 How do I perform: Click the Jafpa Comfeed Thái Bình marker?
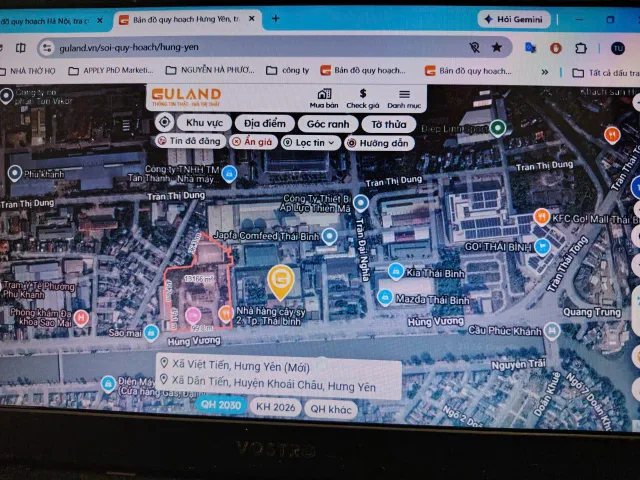point(329,236)
